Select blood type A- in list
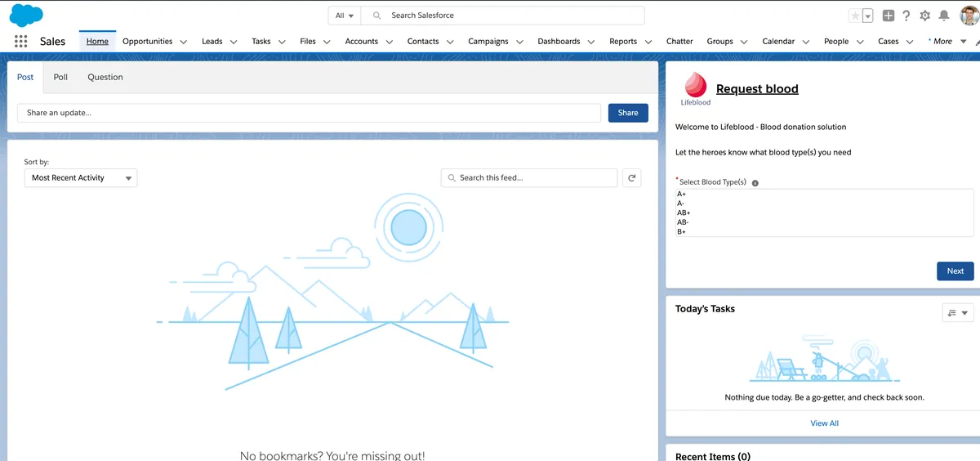980x461 pixels. [824, 204]
